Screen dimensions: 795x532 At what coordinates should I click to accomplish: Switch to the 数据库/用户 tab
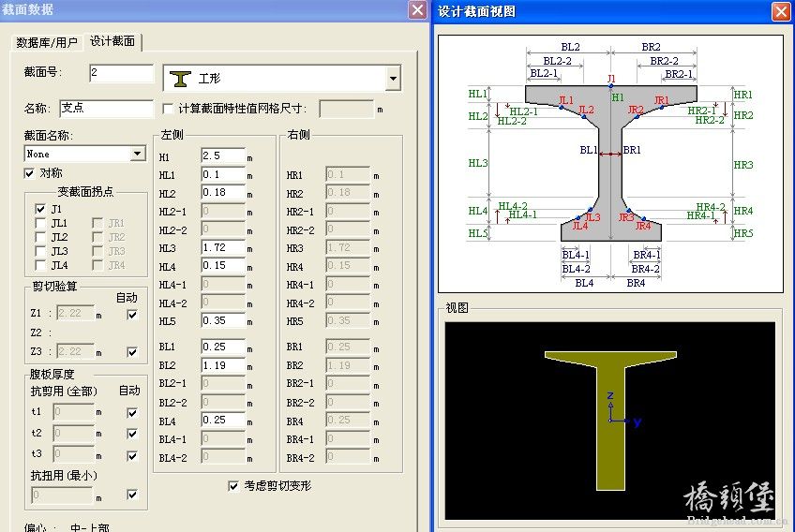pyautogui.click(x=47, y=42)
